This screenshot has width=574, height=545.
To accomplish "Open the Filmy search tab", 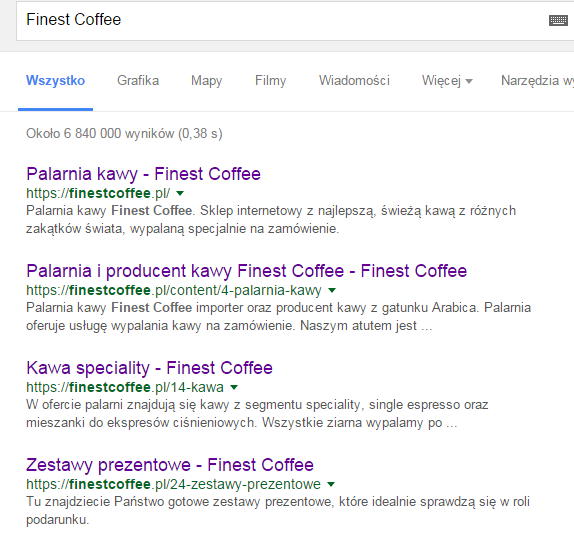I will [271, 81].
